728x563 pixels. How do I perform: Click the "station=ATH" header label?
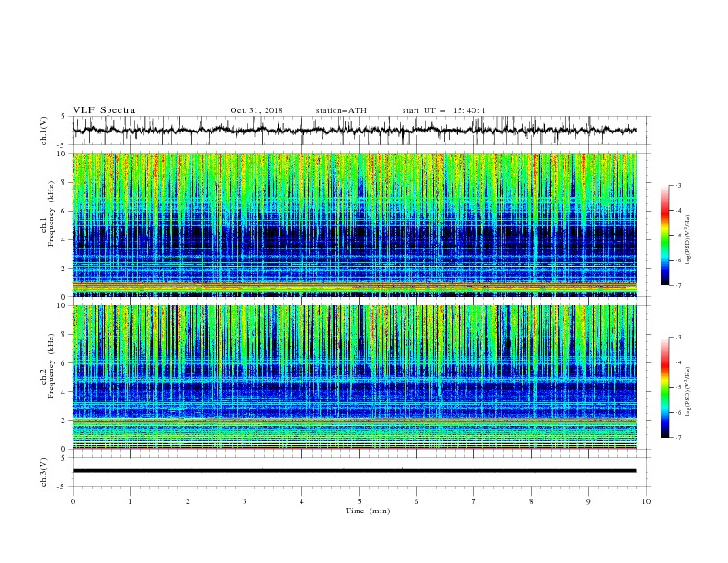(341, 110)
